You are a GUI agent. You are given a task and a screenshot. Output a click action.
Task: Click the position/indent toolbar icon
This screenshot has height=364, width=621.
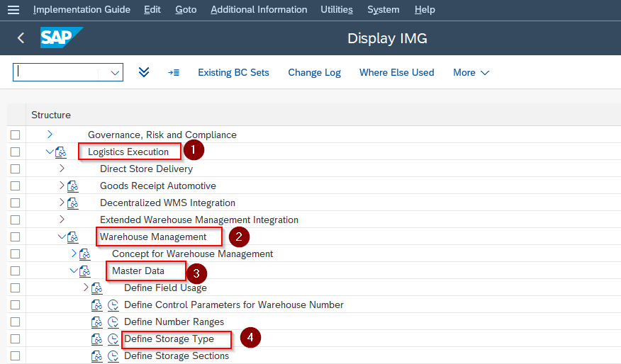coord(174,72)
